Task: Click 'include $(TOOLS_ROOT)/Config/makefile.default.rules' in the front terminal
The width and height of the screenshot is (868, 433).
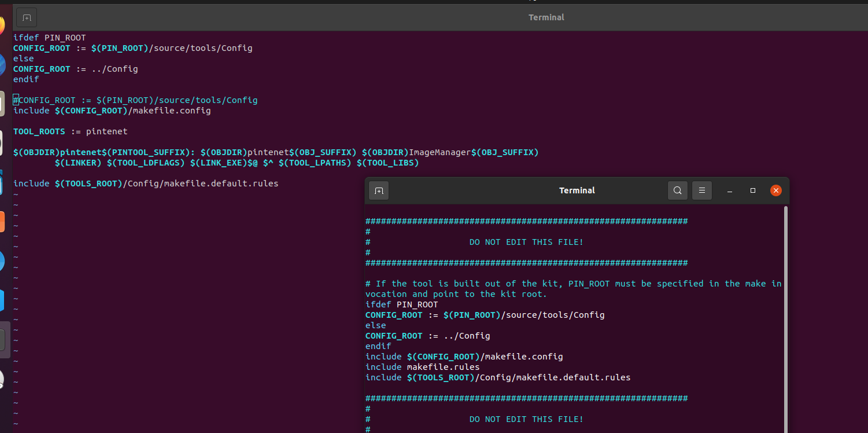Action: click(498, 377)
